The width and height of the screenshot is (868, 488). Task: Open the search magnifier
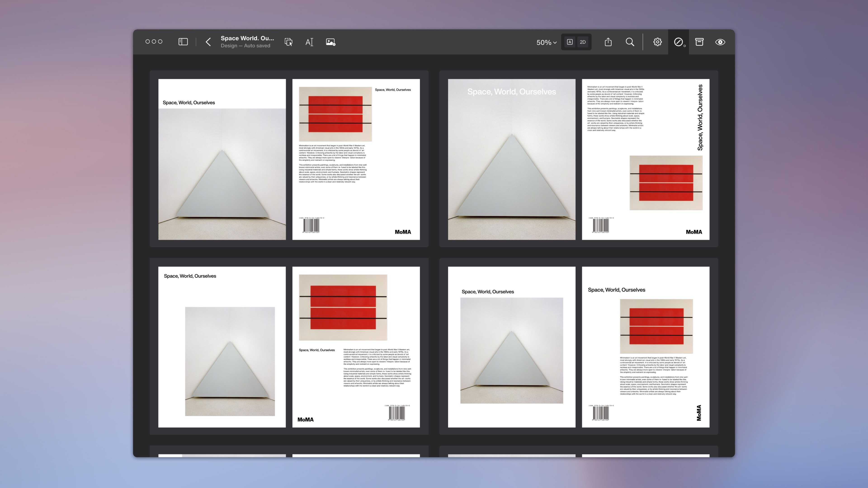click(630, 42)
